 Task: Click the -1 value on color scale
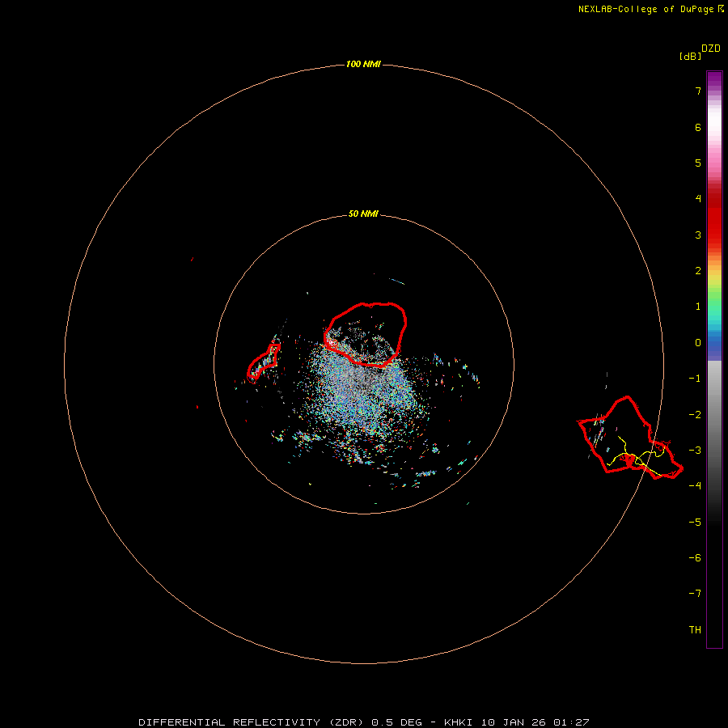[x=695, y=379]
